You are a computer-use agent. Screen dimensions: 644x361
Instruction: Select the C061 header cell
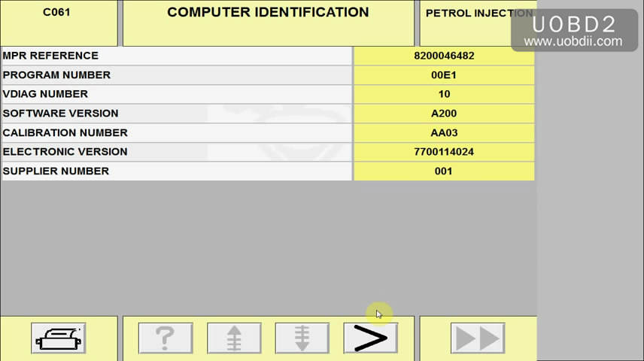[58, 13]
